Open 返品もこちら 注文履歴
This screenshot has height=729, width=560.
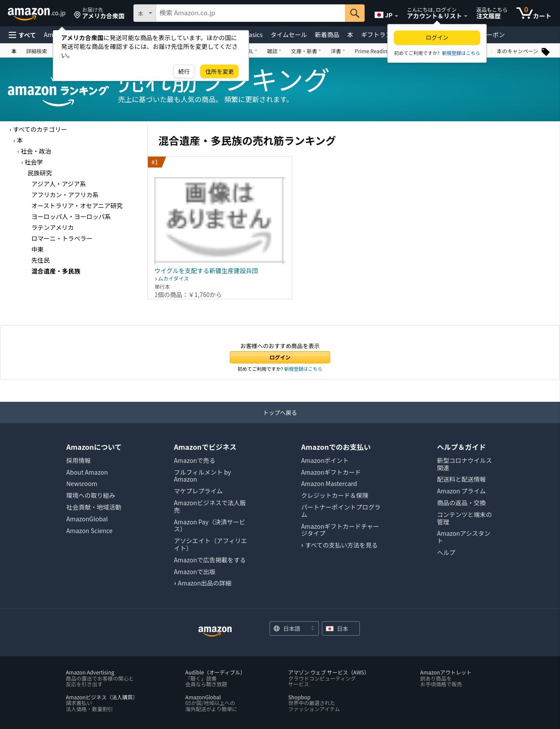tap(492, 13)
